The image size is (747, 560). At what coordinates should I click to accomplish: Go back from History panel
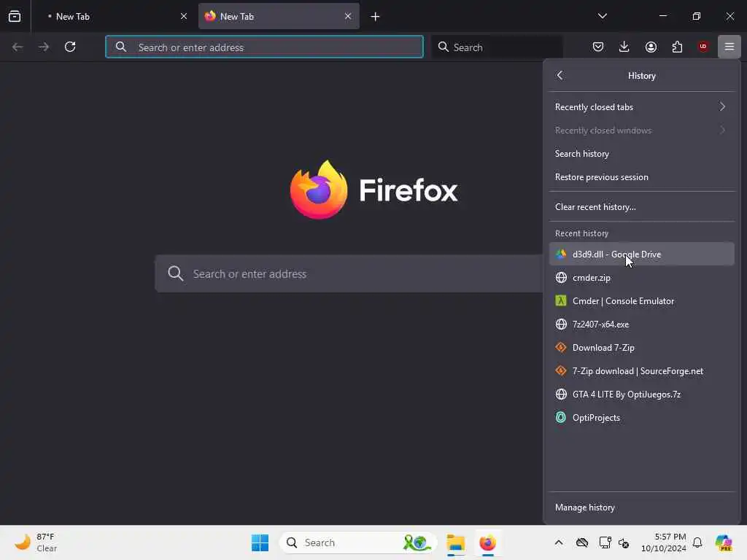coord(560,75)
